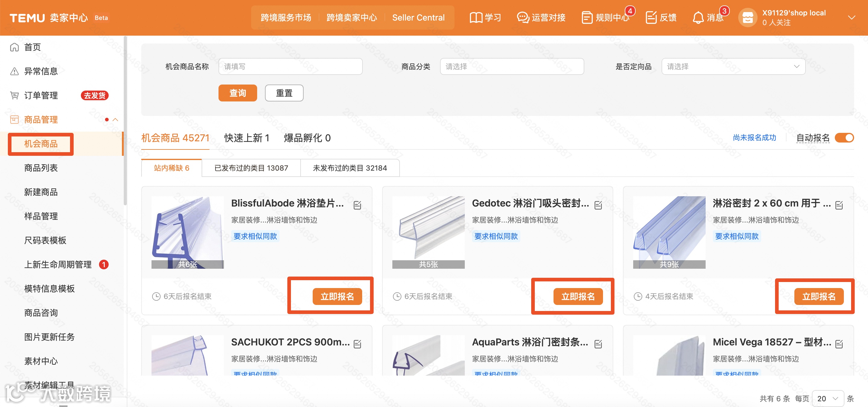Expand the account menu chevron
868x407 pixels.
point(851,18)
